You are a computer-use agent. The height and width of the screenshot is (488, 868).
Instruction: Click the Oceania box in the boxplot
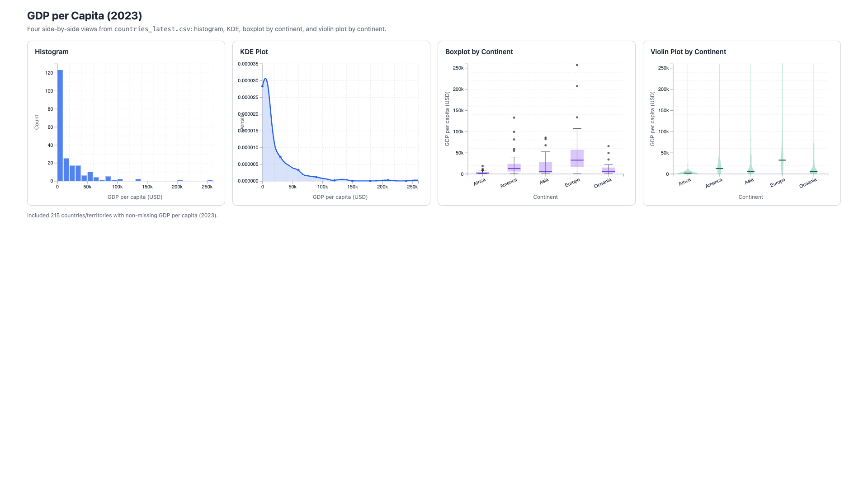[x=609, y=170]
